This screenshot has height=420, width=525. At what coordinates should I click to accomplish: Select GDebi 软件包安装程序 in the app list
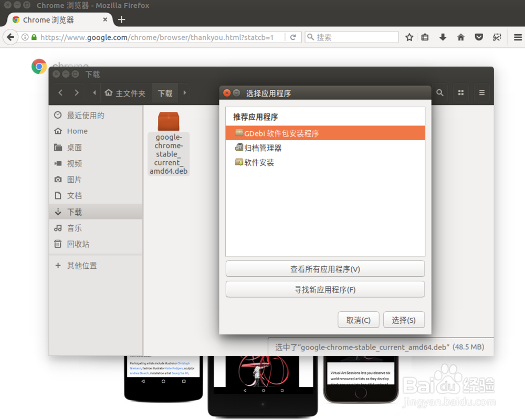325,133
